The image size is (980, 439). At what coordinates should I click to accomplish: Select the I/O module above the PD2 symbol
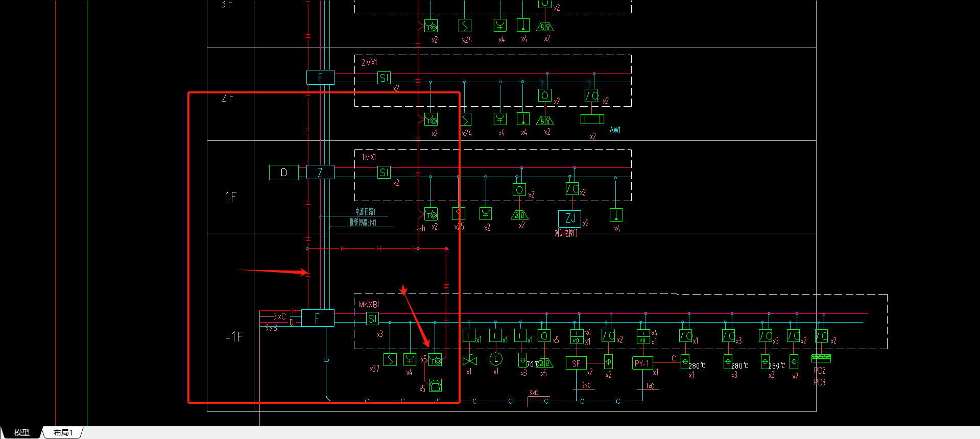(x=822, y=336)
